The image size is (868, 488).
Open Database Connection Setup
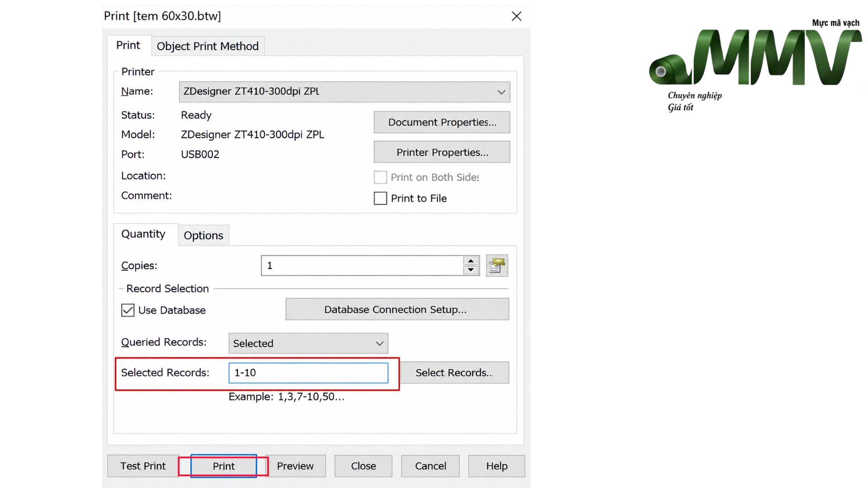coord(397,310)
